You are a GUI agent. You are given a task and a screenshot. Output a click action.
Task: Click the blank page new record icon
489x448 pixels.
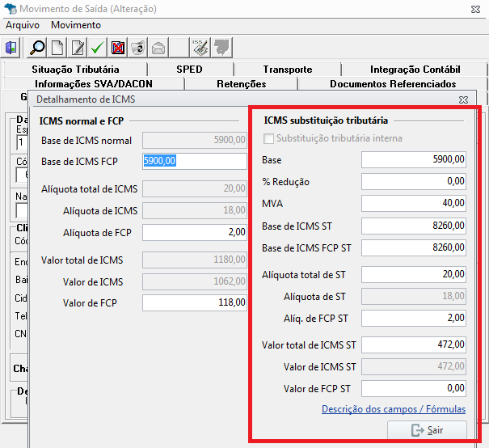(57, 48)
